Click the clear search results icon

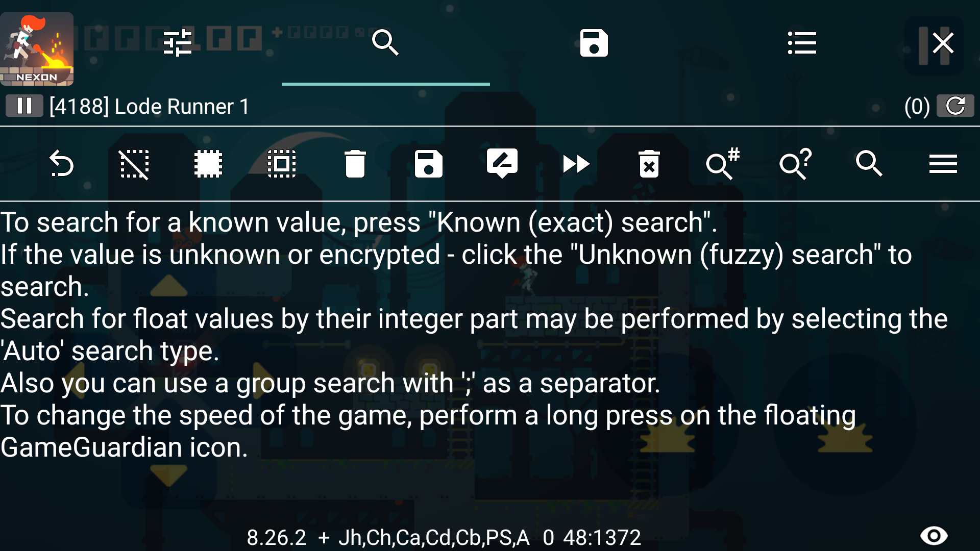[x=648, y=163]
